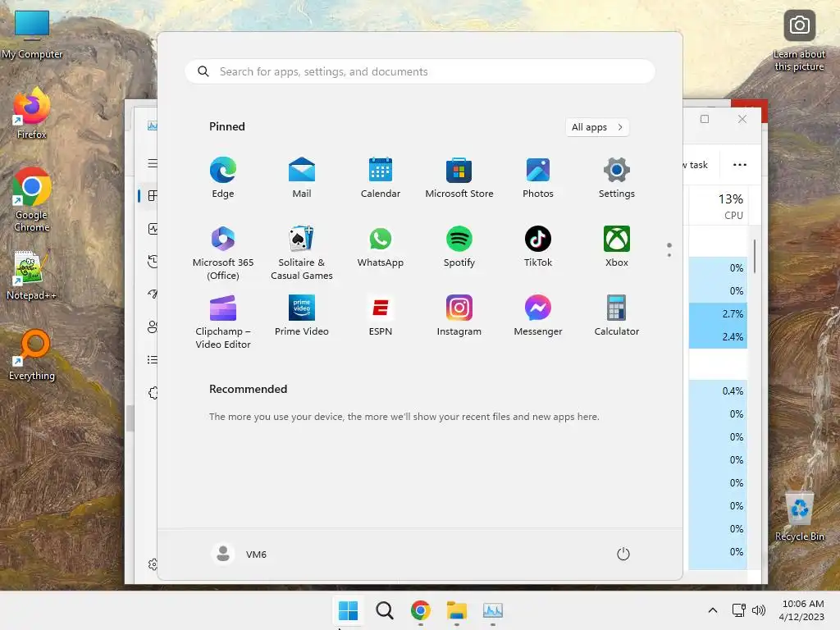Click the Start menu power button
The width and height of the screenshot is (840, 630).
pos(623,554)
